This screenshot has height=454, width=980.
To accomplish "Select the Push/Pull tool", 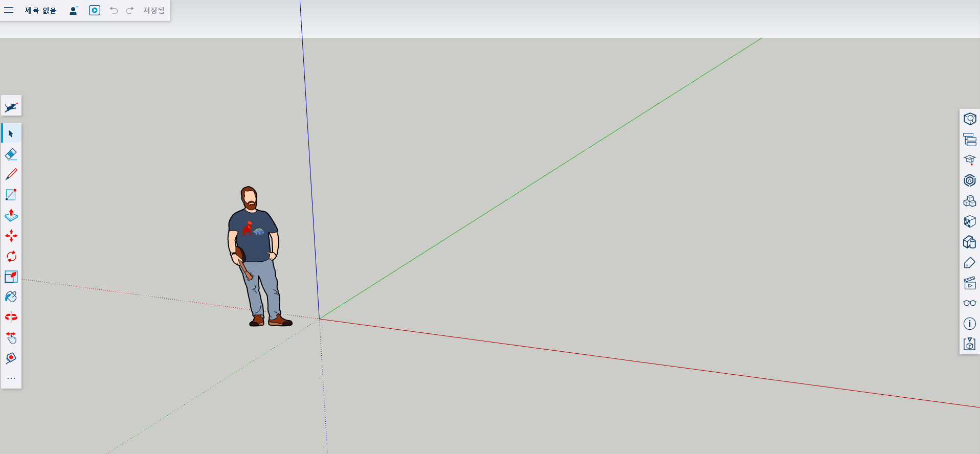I will 11,215.
